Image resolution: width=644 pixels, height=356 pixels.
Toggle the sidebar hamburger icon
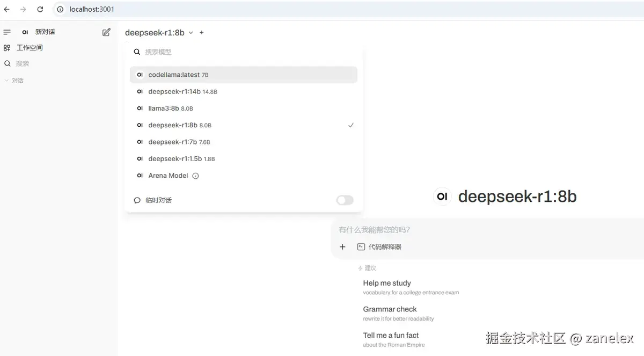coord(7,32)
